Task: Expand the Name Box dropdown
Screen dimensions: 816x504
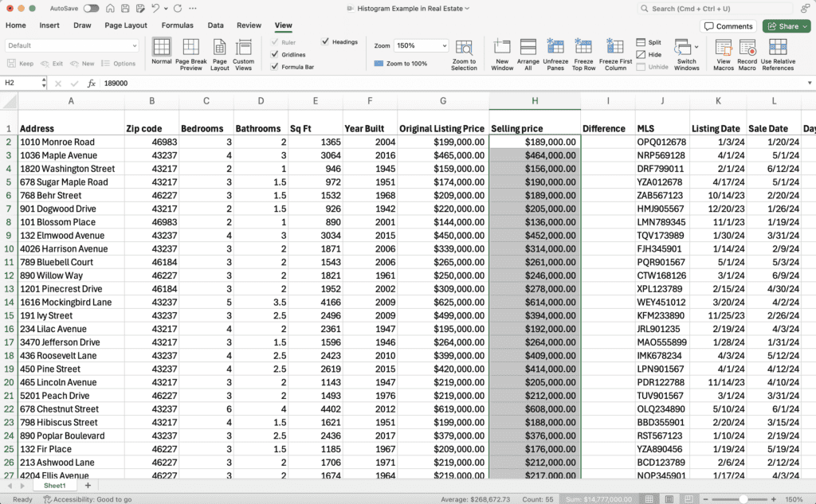Action: pos(42,83)
